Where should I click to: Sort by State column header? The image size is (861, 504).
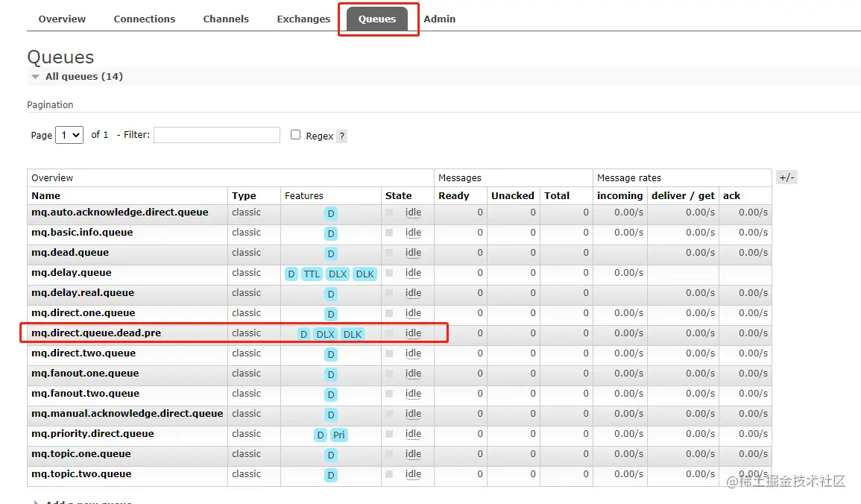(399, 195)
